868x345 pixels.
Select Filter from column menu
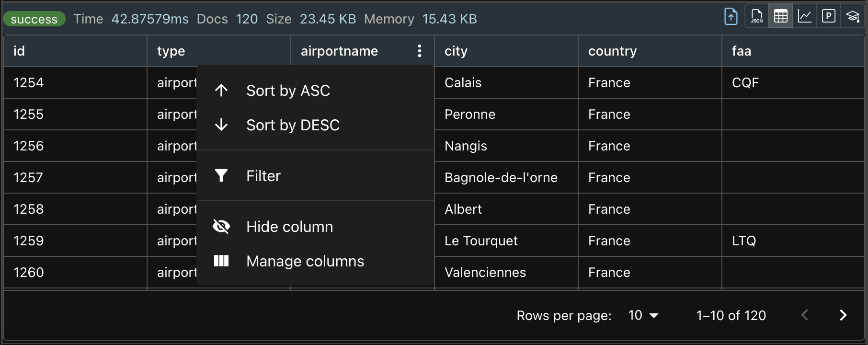coord(315,175)
